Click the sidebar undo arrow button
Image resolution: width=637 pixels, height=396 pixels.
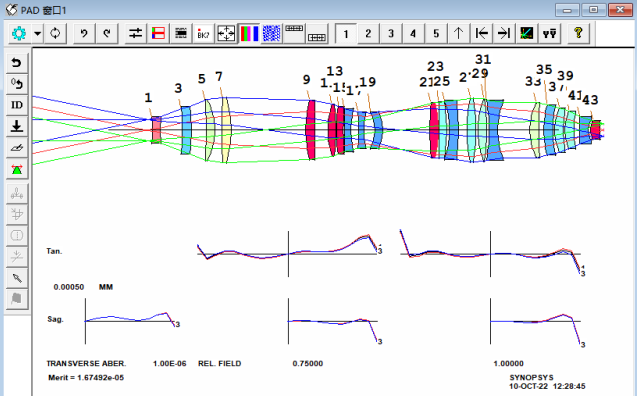(17, 63)
